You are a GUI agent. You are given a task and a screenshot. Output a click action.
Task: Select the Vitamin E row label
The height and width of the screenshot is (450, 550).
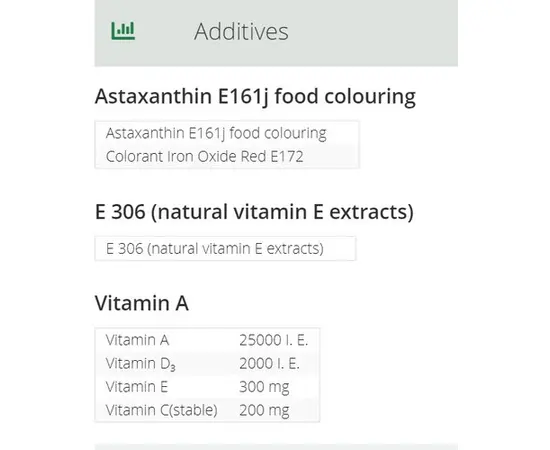pyautogui.click(x=137, y=387)
